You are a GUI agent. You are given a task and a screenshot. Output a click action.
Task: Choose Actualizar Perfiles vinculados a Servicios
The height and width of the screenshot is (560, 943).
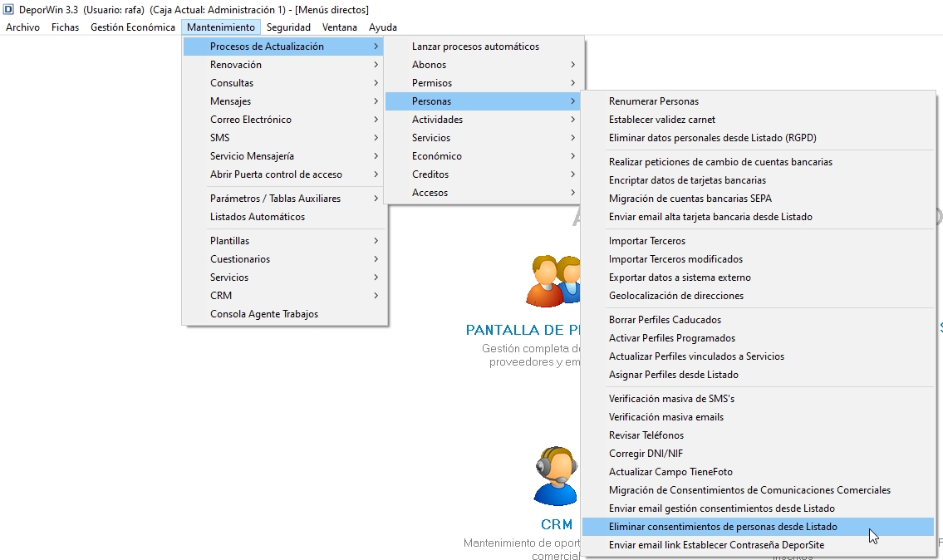tap(758, 356)
